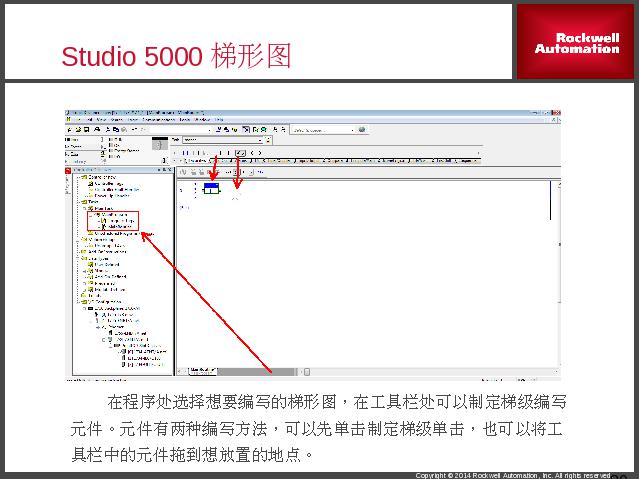Screen dimensions: 640x480
Task: Expand the Strings data type node
Action: pyautogui.click(x=85, y=271)
